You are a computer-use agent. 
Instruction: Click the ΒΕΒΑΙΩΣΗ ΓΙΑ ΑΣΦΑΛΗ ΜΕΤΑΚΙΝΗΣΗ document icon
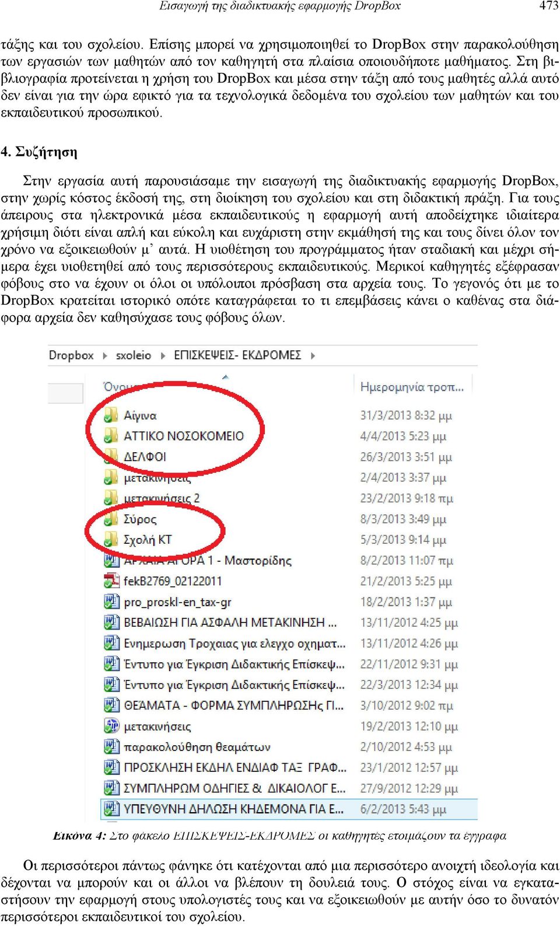(111, 623)
